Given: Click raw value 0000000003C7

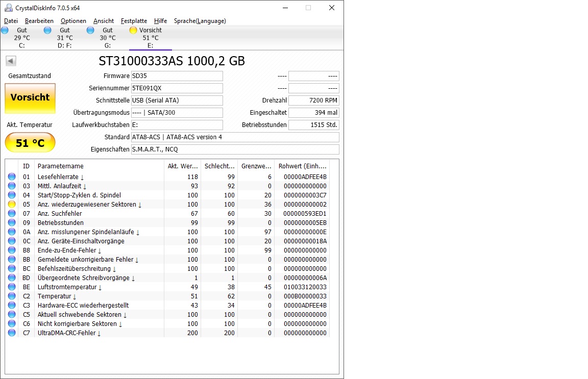Looking at the screenshot, I should (305, 195).
